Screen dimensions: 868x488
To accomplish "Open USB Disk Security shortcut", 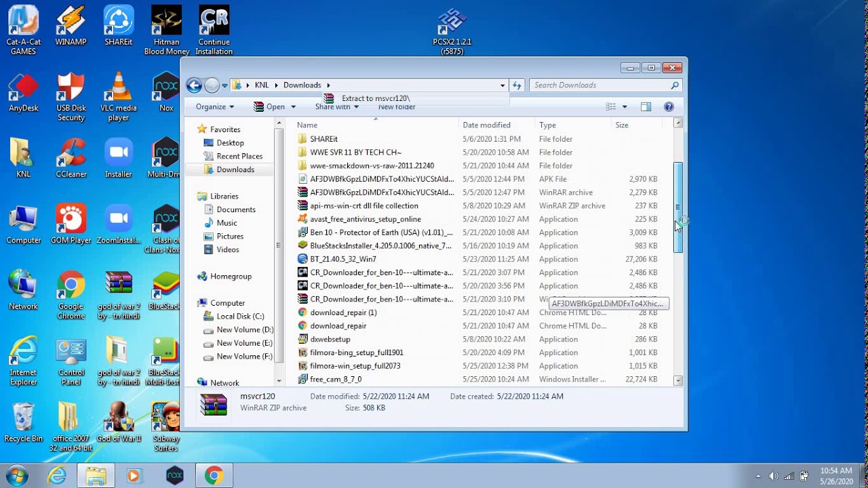I will click(71, 97).
